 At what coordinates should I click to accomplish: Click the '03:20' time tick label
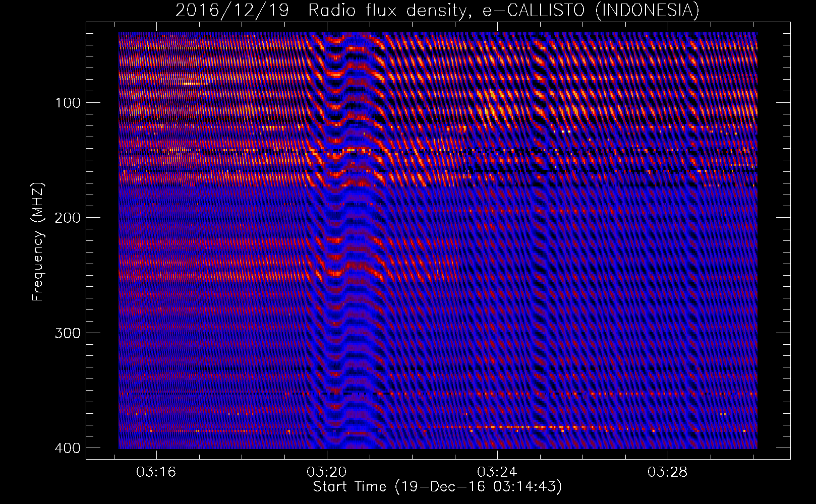pyautogui.click(x=327, y=472)
